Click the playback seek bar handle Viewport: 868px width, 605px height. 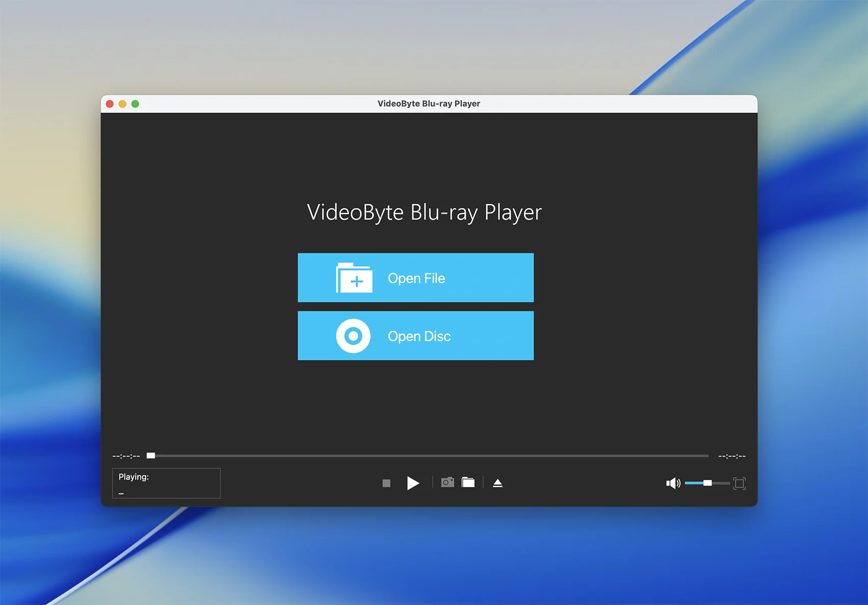pyautogui.click(x=151, y=455)
